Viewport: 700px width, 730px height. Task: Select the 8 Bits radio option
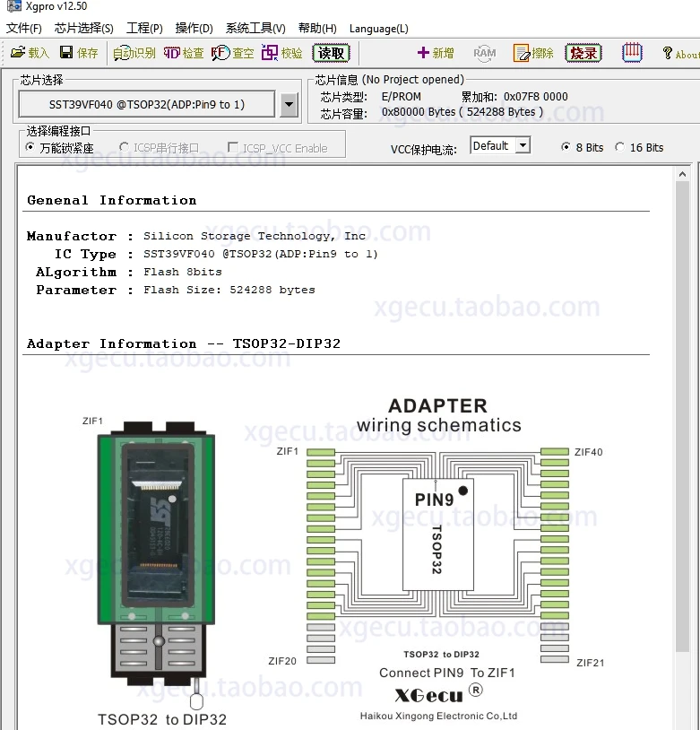point(566,147)
